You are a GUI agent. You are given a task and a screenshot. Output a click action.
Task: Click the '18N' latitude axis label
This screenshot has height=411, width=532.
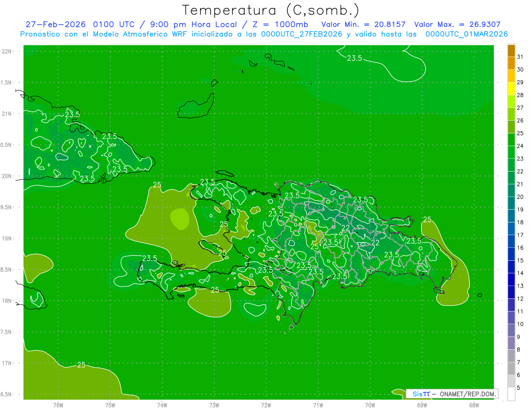tap(7, 301)
